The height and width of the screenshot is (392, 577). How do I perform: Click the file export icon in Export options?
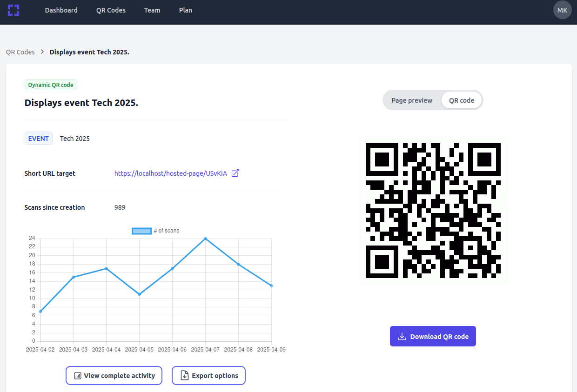pos(185,376)
